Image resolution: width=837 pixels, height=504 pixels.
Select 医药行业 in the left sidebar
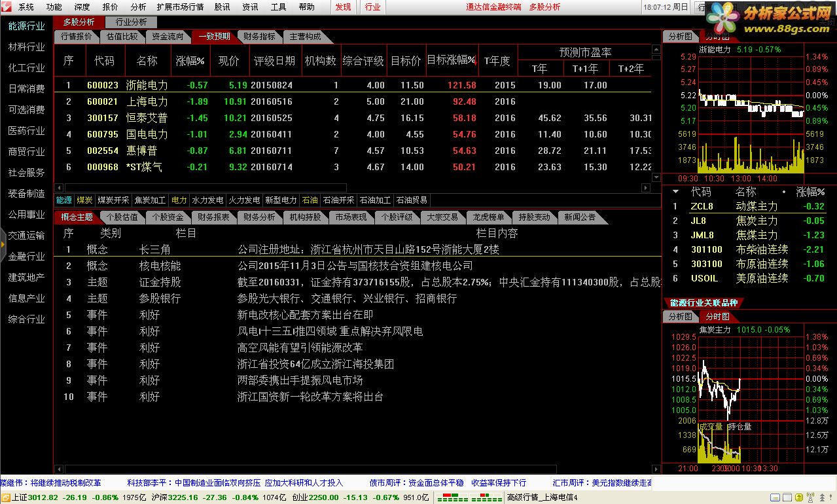(26, 131)
